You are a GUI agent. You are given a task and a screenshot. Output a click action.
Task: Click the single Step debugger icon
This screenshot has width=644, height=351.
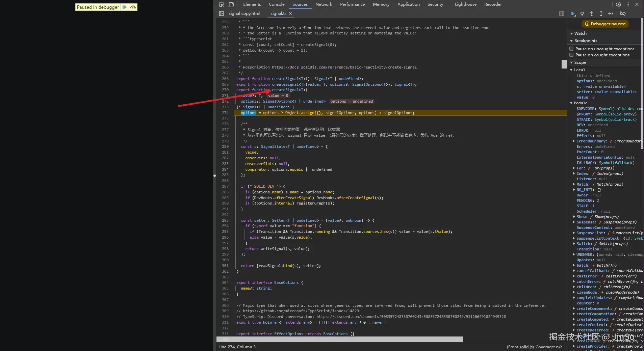[611, 13]
